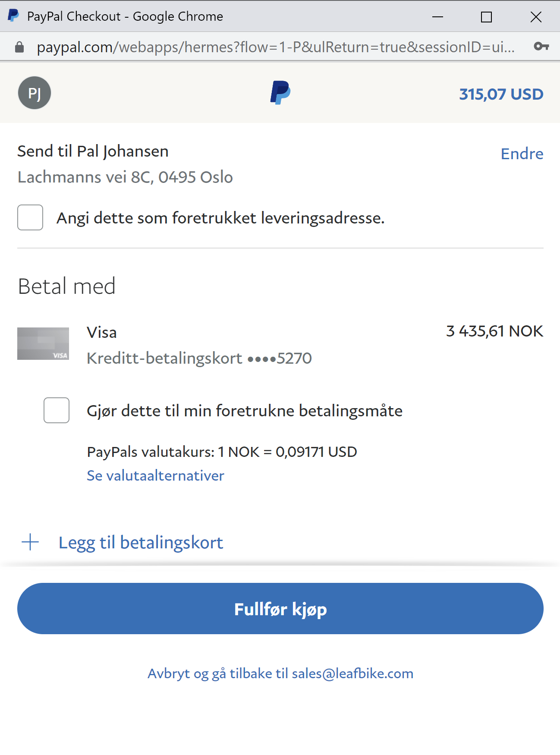
Task: Click the Visa card thumbnail
Action: [x=43, y=344]
